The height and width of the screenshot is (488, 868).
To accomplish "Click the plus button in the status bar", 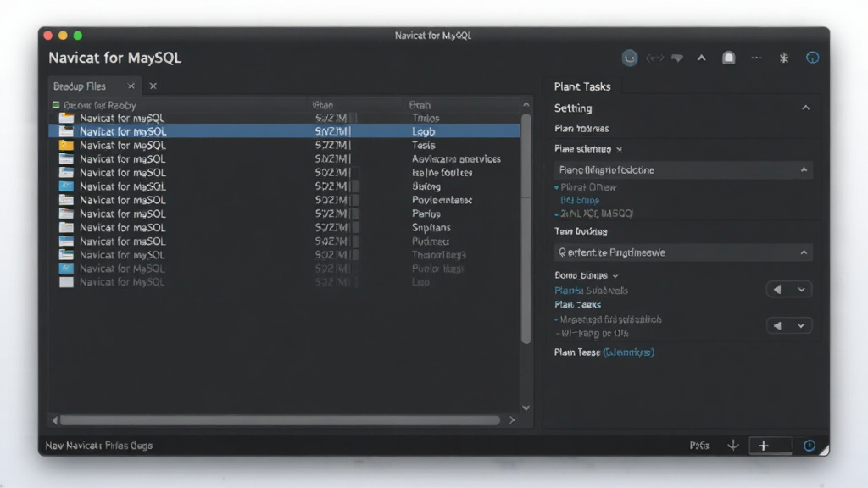I will pos(764,446).
